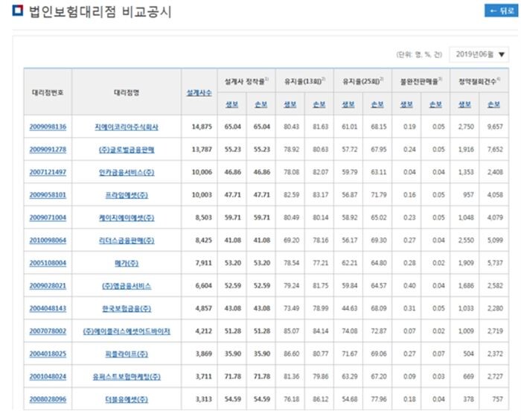Open agency number 2008028096
This screenshot has width=521, height=420.
coord(48,399)
